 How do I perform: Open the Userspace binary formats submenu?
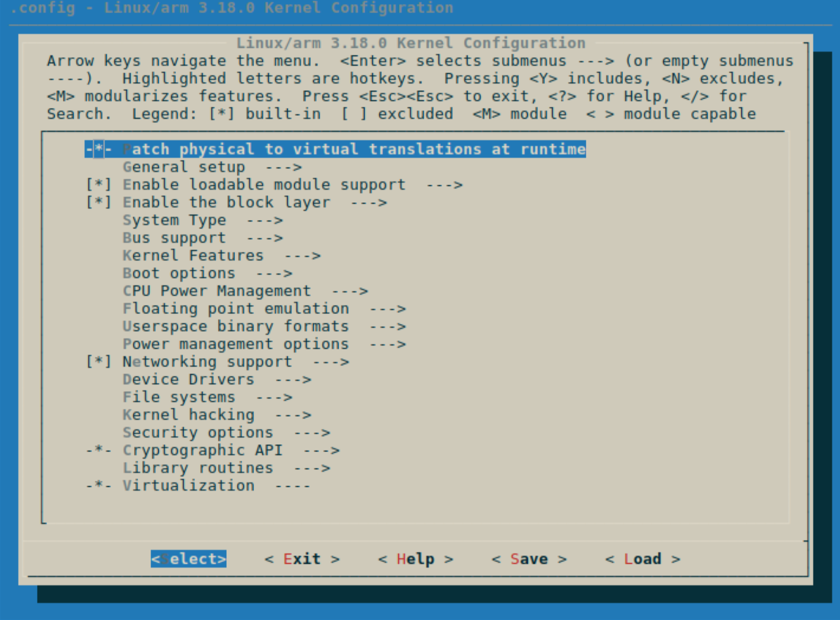tap(264, 327)
